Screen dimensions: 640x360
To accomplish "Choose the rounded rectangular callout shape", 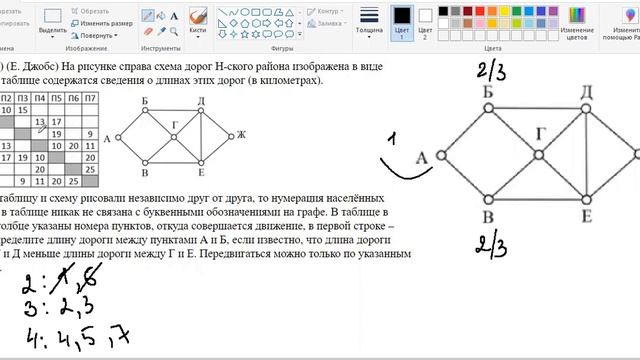I will pos(267,34).
